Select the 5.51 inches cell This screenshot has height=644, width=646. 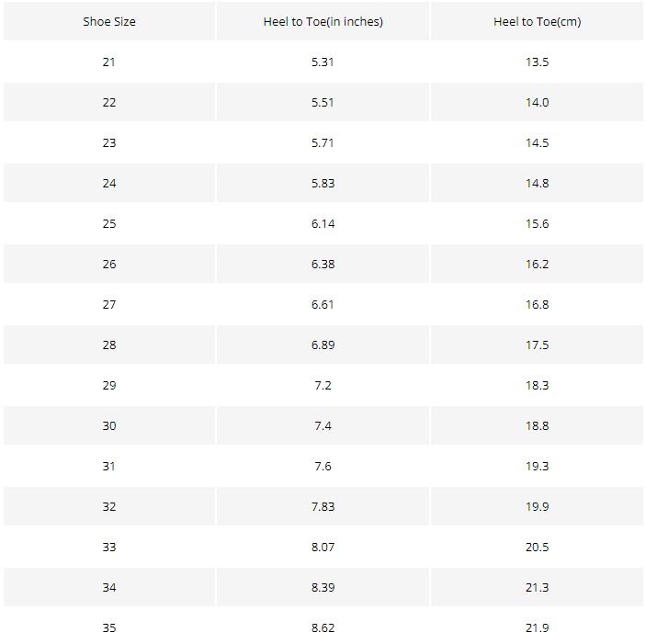[323, 102]
